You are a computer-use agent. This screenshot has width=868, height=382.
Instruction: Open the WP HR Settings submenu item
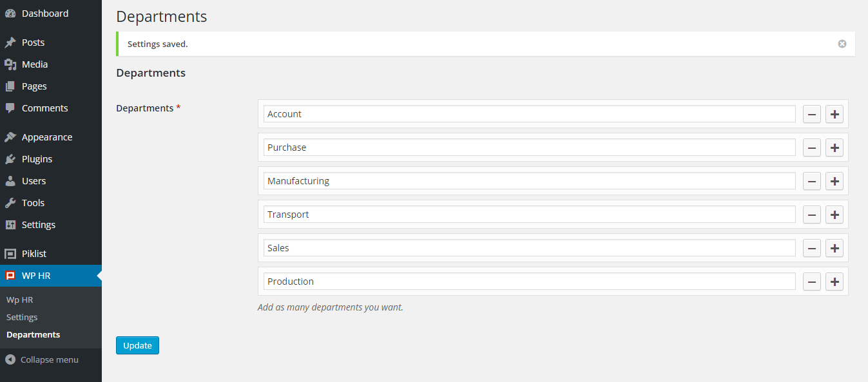(22, 317)
